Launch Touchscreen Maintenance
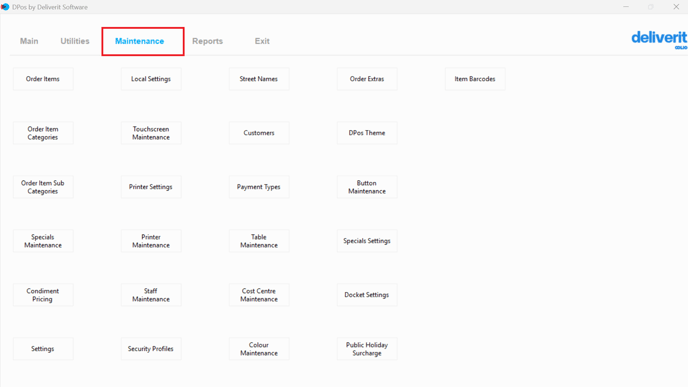 [151, 133]
